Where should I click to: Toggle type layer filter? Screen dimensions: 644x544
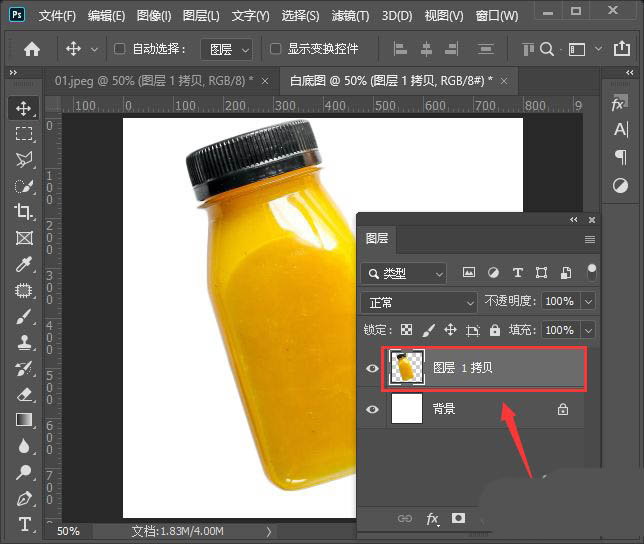pyautogui.click(x=518, y=272)
